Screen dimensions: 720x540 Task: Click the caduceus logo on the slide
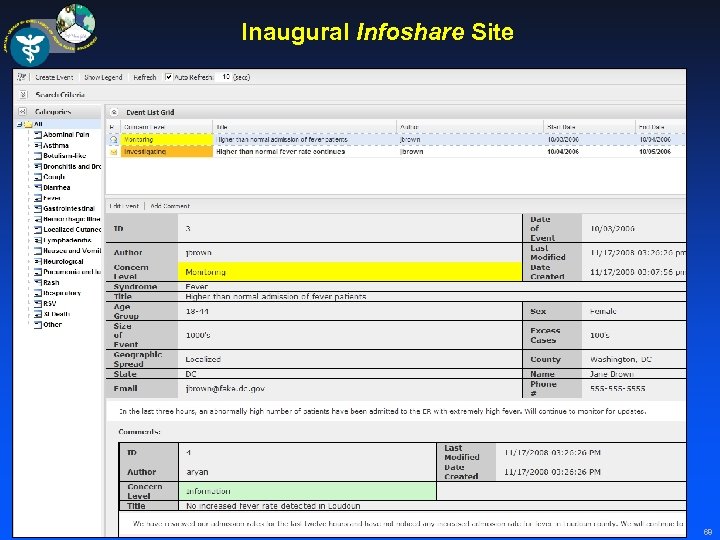pyautogui.click(x=30, y=47)
